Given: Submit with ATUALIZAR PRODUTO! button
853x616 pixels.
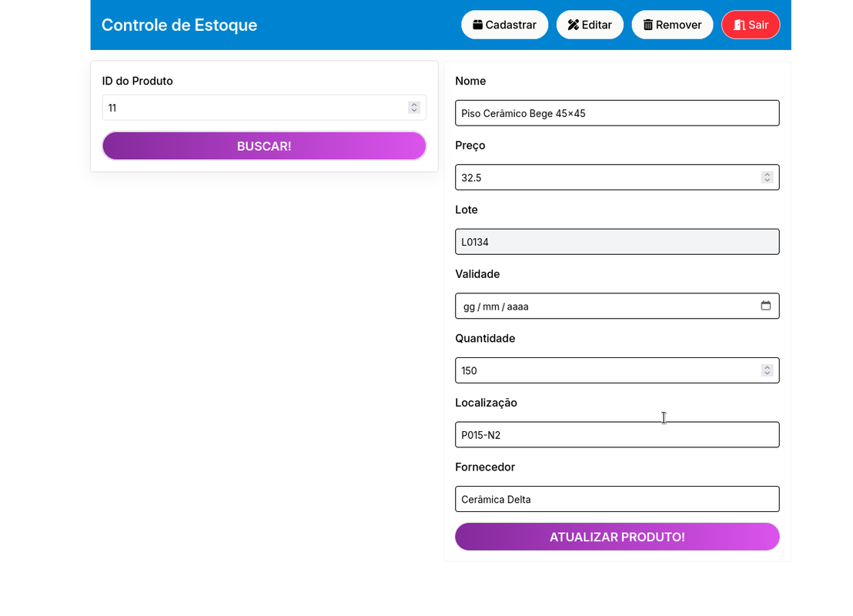Looking at the screenshot, I should [x=617, y=537].
